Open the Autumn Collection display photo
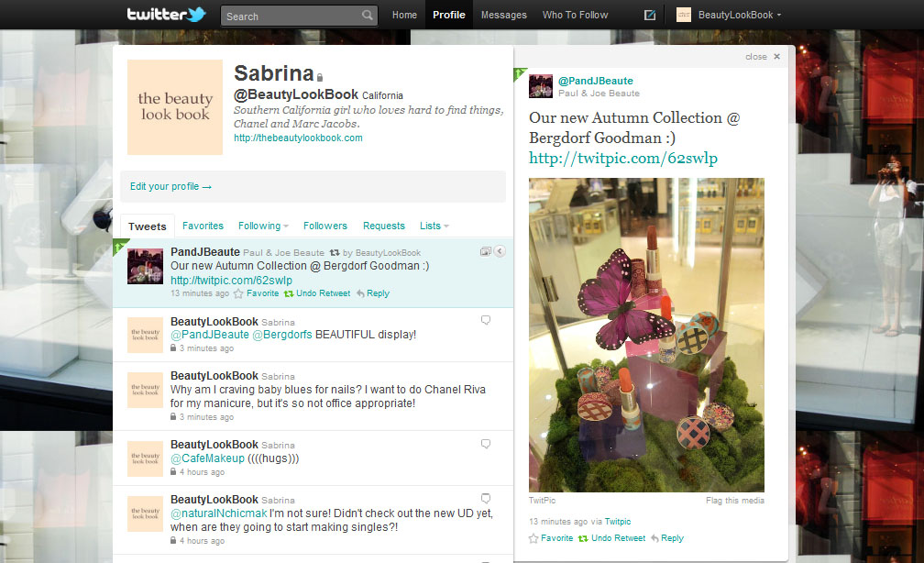The image size is (924, 563). (646, 335)
